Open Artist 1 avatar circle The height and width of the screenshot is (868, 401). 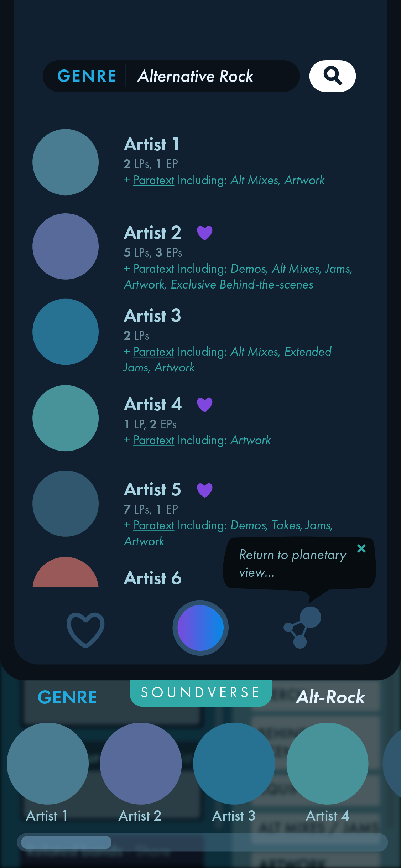(66, 162)
